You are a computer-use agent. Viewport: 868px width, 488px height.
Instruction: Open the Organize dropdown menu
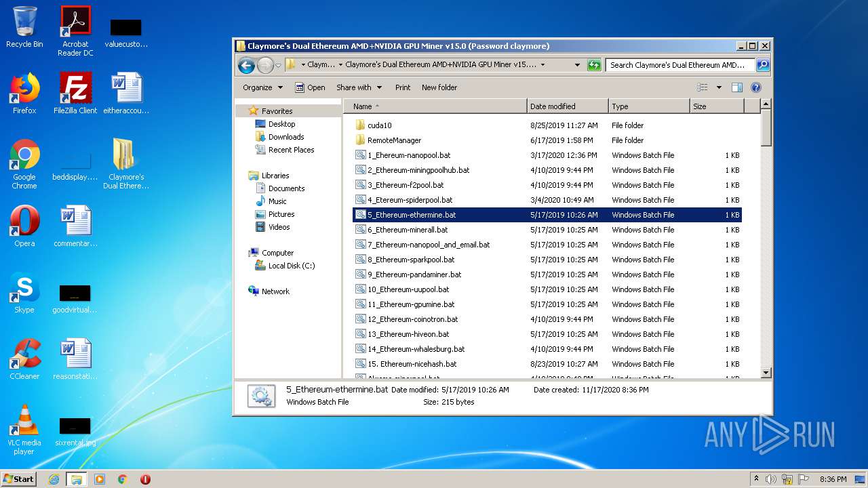tap(262, 87)
